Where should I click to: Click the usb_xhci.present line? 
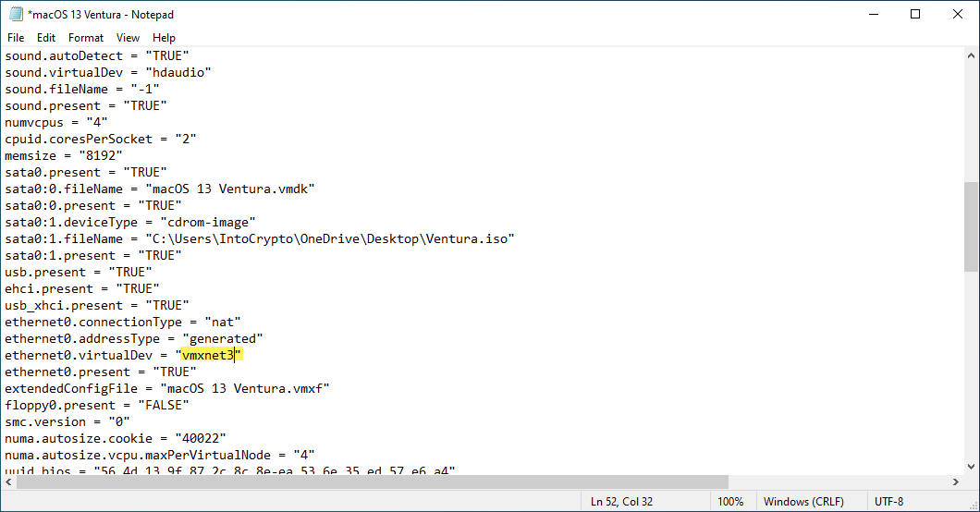pos(97,305)
